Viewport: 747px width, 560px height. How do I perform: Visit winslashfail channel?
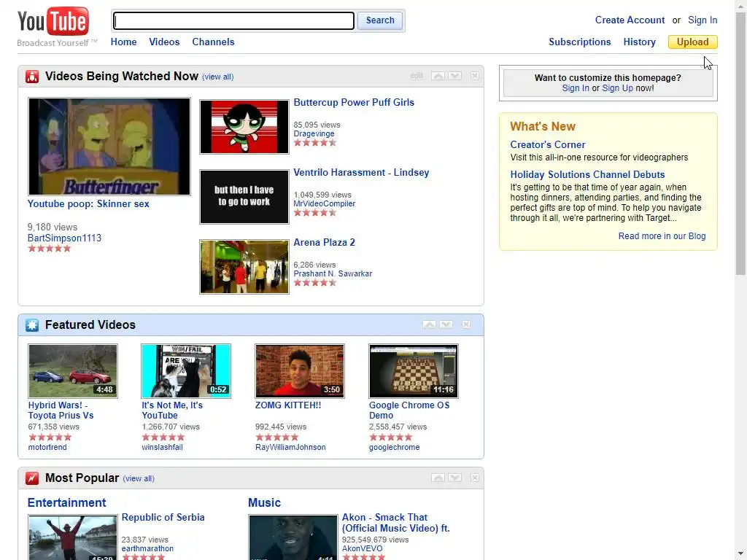coord(162,447)
